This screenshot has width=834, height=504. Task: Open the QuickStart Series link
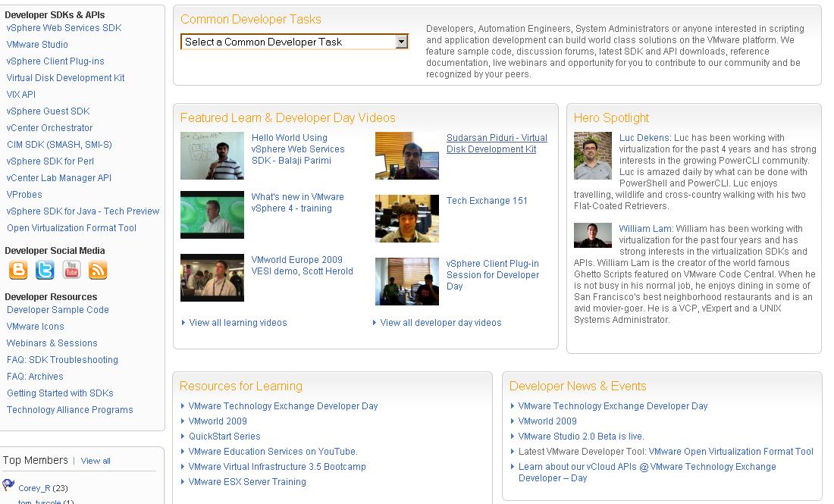tap(224, 437)
